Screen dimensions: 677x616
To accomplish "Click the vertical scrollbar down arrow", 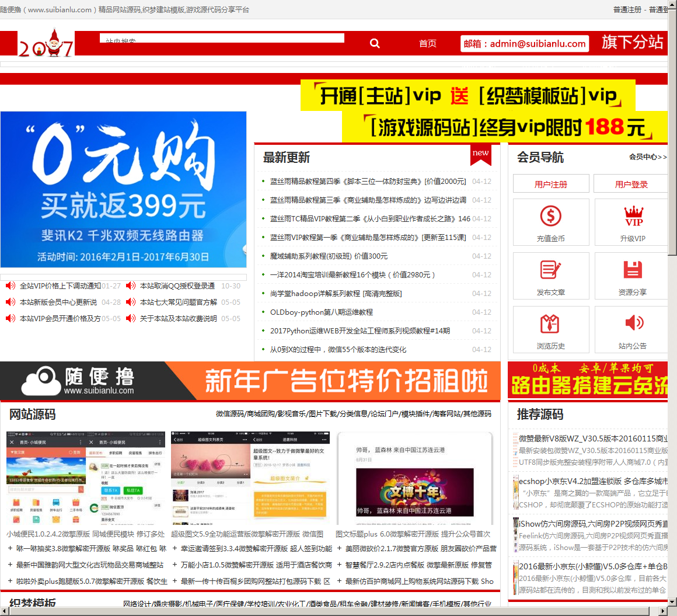I will 672,602.
